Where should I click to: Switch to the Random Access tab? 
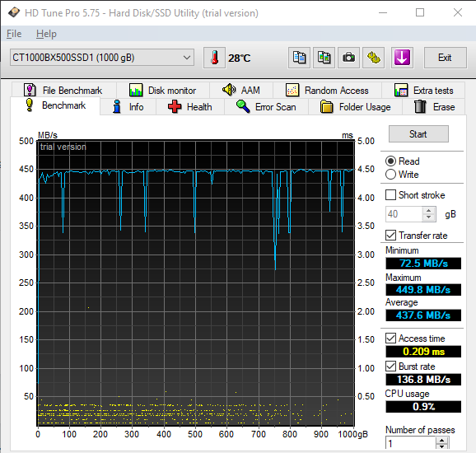[x=327, y=90]
